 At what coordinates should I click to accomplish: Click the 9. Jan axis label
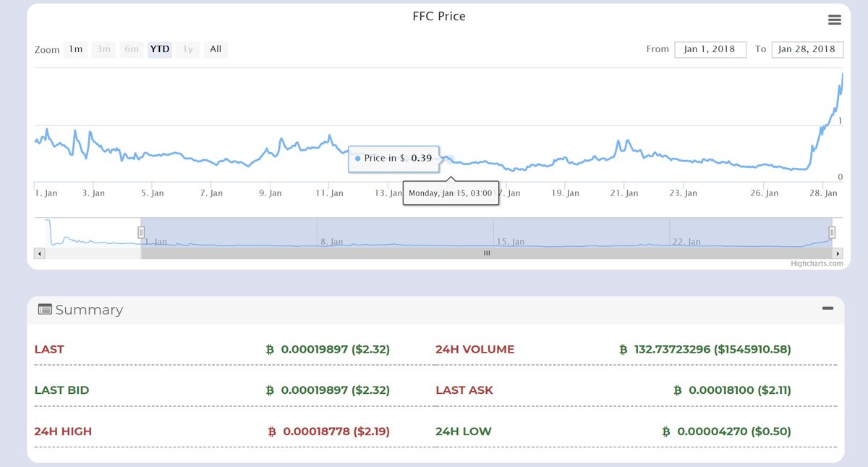click(x=270, y=193)
